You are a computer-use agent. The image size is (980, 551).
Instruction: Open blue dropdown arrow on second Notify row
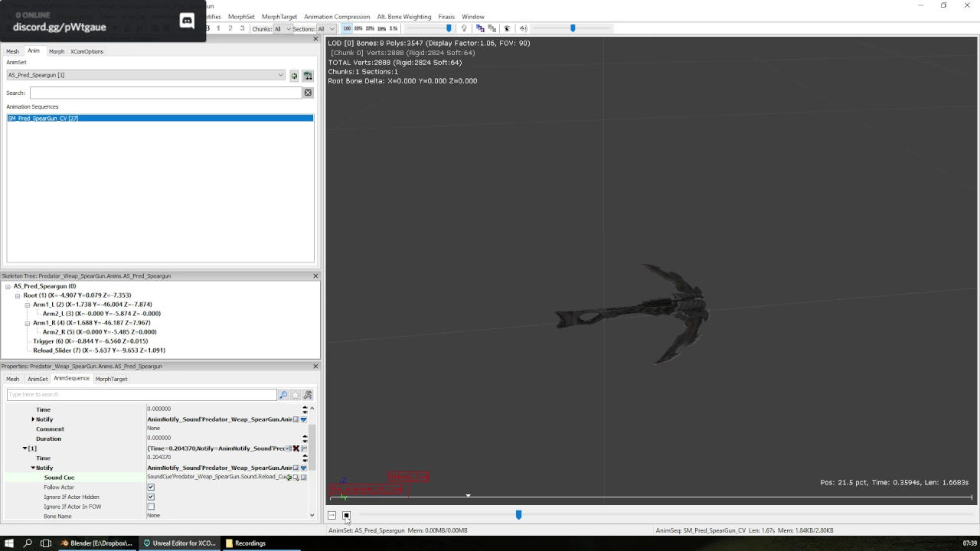[304, 468]
